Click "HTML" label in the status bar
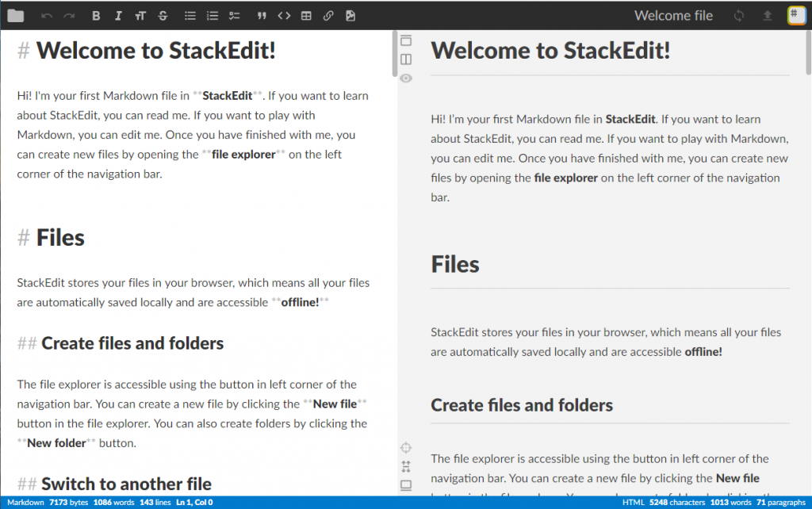The image size is (812, 509). [634, 503]
